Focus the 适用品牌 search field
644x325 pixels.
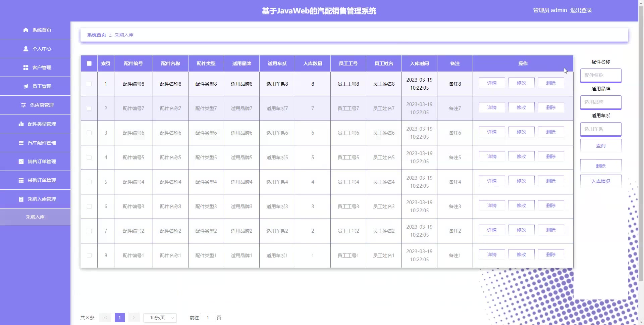[601, 102]
